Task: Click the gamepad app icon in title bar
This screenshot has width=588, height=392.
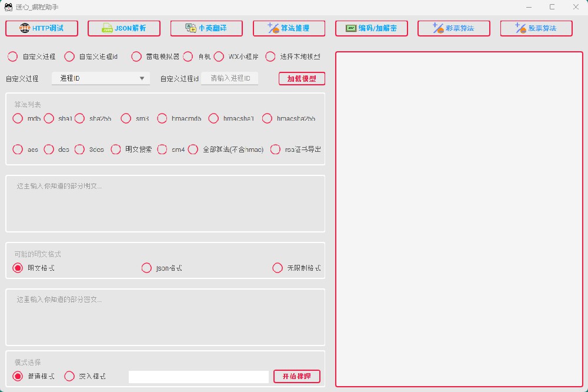Action: pyautogui.click(x=8, y=6)
